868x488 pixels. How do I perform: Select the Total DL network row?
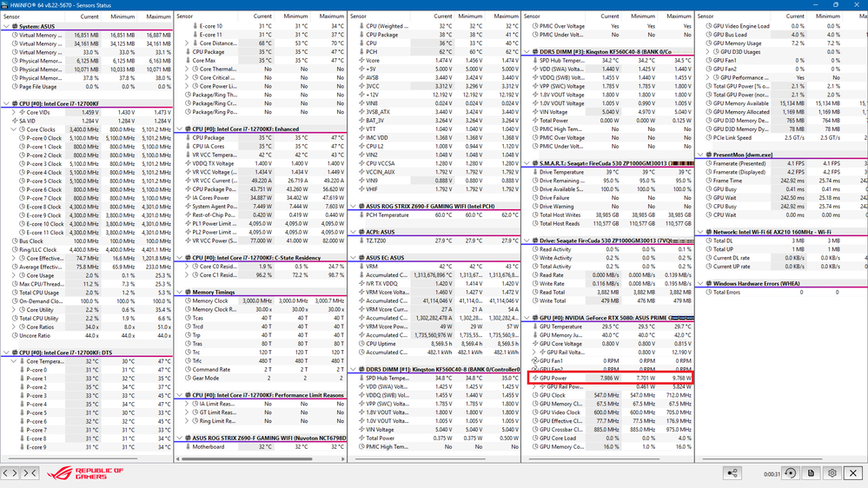coord(782,241)
